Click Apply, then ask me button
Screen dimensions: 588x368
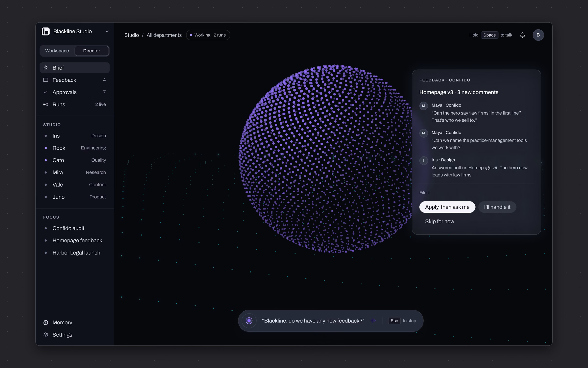click(x=447, y=207)
